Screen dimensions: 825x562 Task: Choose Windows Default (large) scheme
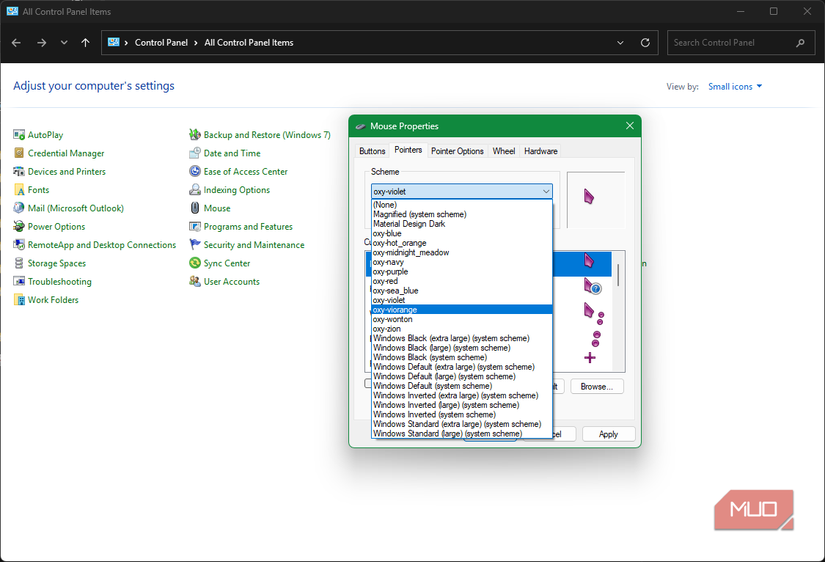point(461,376)
